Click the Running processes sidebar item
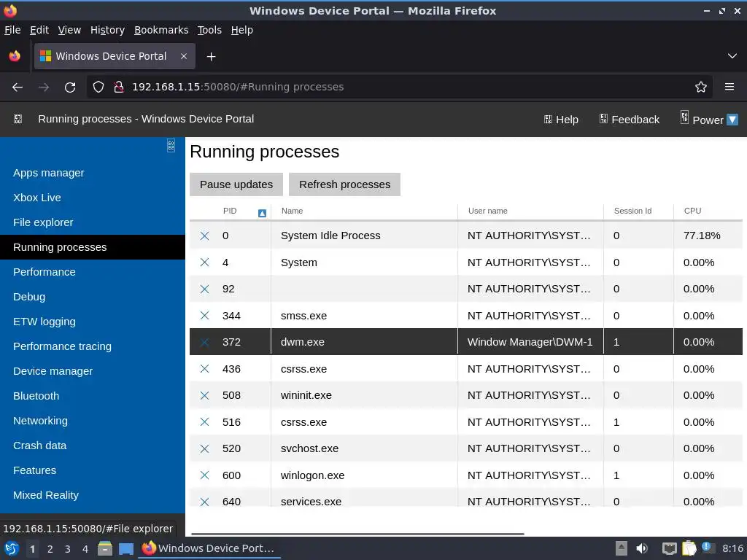The width and height of the screenshot is (747, 560). click(x=93, y=247)
